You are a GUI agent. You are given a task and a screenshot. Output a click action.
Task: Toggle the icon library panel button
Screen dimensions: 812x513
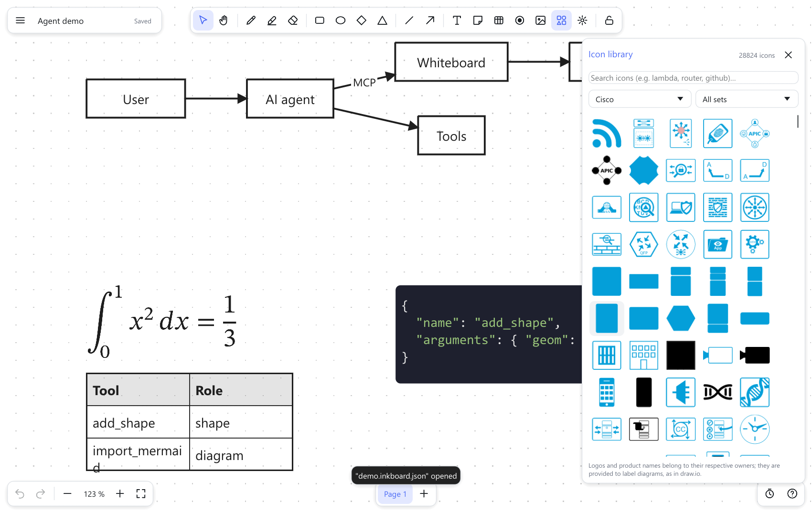click(x=561, y=21)
